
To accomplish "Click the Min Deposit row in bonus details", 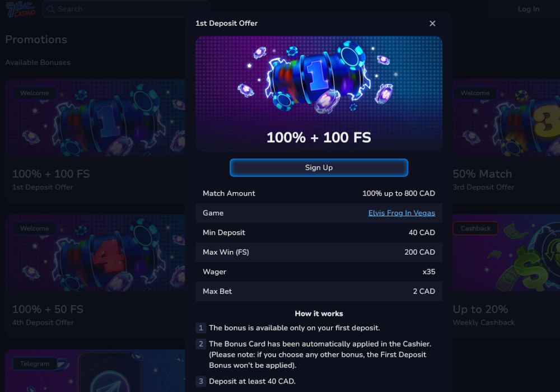I will tap(319, 232).
